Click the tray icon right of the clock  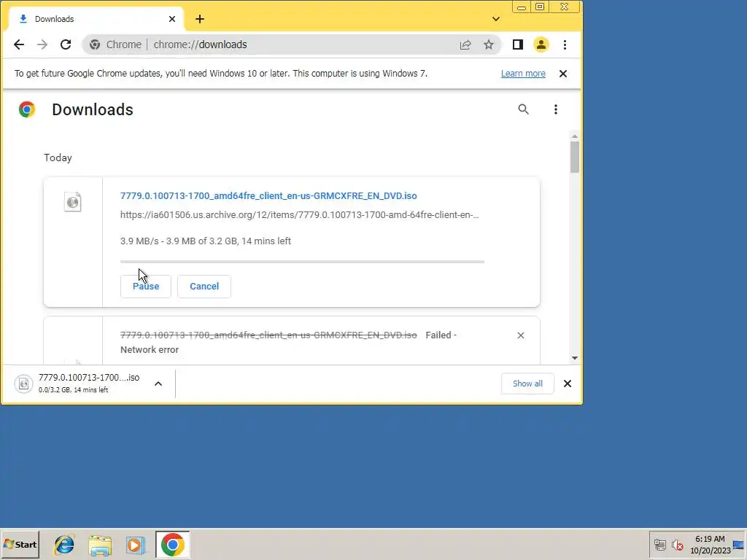pos(738,545)
